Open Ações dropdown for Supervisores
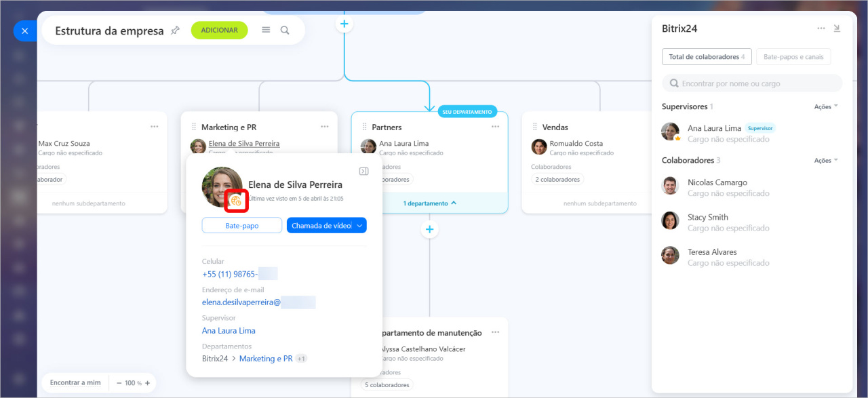The image size is (868, 398). (826, 106)
